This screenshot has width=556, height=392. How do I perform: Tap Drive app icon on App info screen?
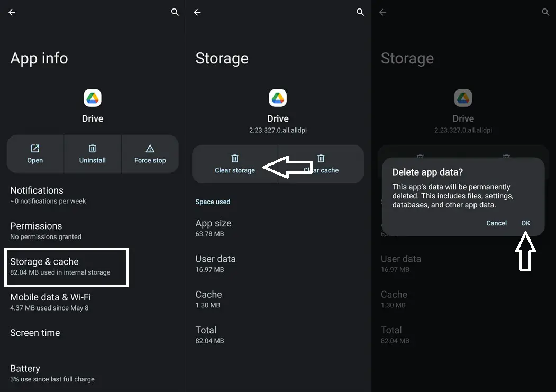pos(93,98)
